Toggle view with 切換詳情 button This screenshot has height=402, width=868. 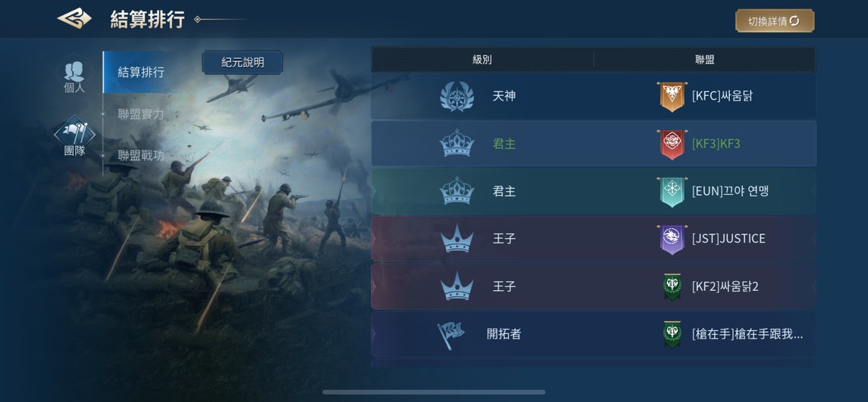(x=774, y=21)
